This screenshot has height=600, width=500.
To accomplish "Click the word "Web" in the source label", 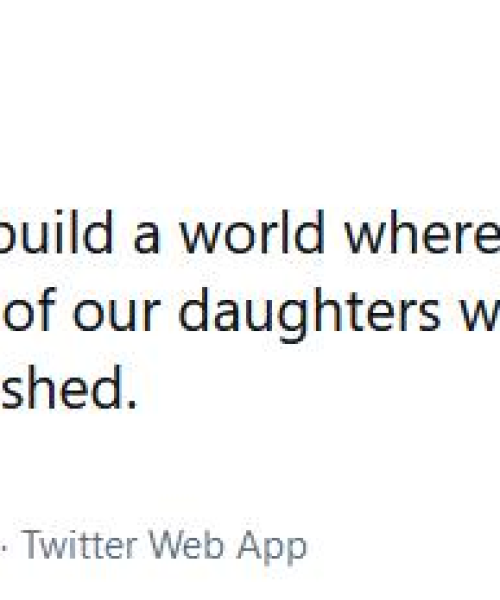I will pyautogui.click(x=186, y=545).
